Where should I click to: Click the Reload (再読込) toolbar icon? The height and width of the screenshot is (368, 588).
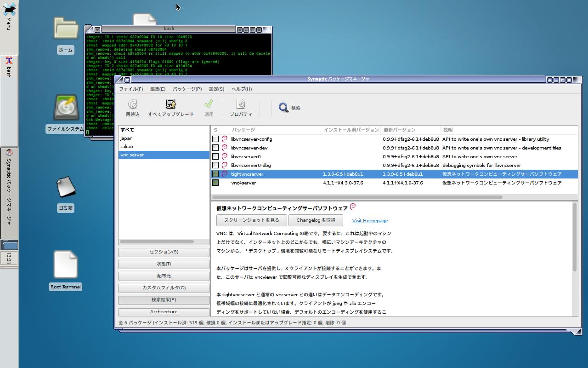pos(132,105)
